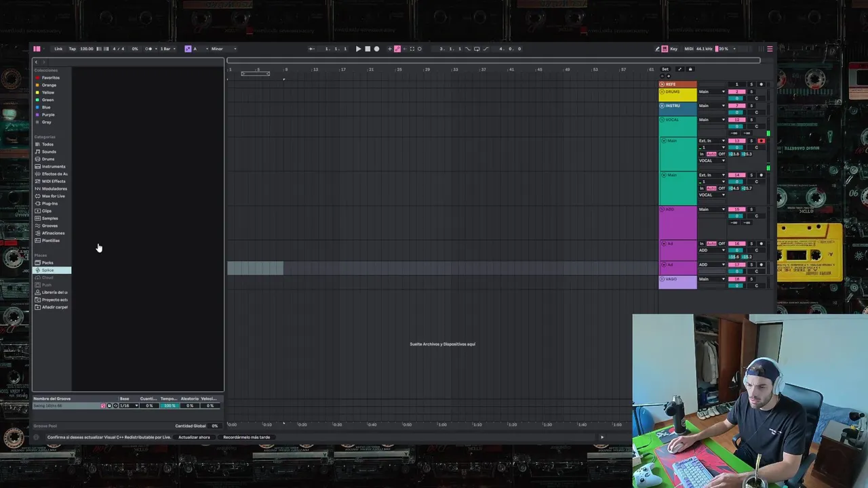Screen dimensions: 868x488
Task: Open the Favoritos collection
Action: click(50, 78)
